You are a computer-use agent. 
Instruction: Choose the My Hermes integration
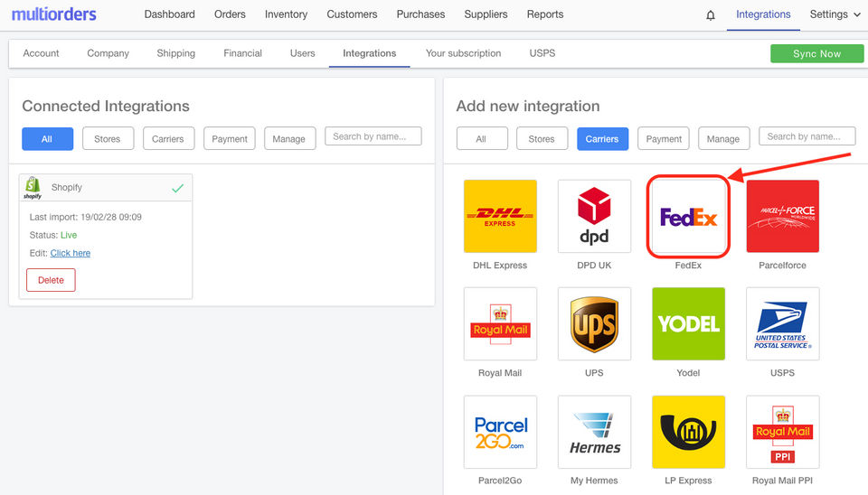[x=594, y=432]
